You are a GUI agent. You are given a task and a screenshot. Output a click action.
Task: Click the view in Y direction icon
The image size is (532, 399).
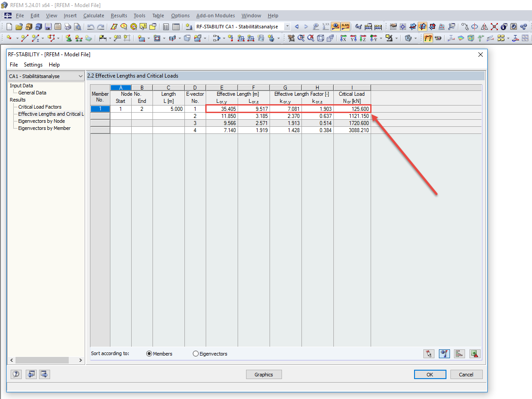[x=353, y=38]
